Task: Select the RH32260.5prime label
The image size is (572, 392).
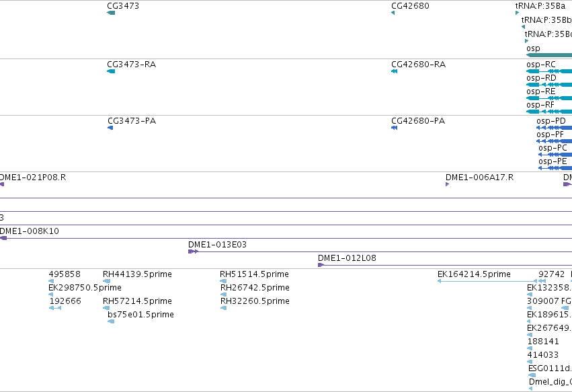Action: 255,301
